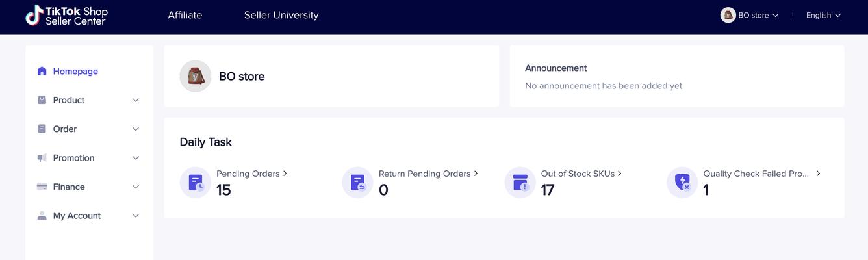Viewport: 868px width, 260px height.
Task: Click the Product bag icon in sidebar
Action: [x=42, y=100]
